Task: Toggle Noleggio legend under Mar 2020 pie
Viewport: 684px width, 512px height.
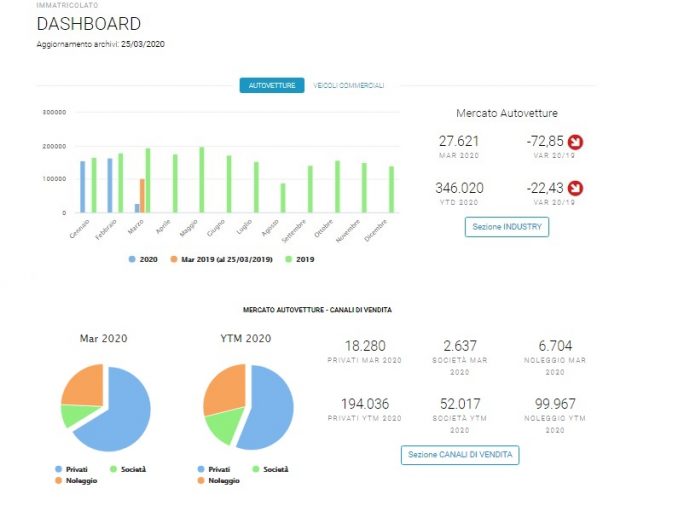Action: [x=76, y=481]
